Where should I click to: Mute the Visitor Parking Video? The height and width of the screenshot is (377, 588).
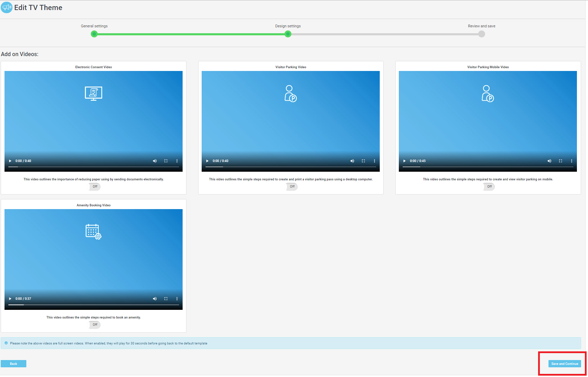pyautogui.click(x=352, y=161)
